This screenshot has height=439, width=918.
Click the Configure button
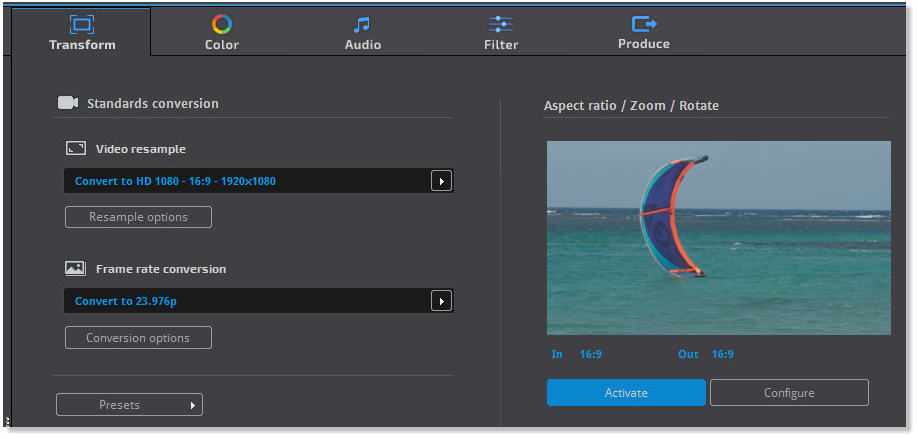(x=789, y=393)
